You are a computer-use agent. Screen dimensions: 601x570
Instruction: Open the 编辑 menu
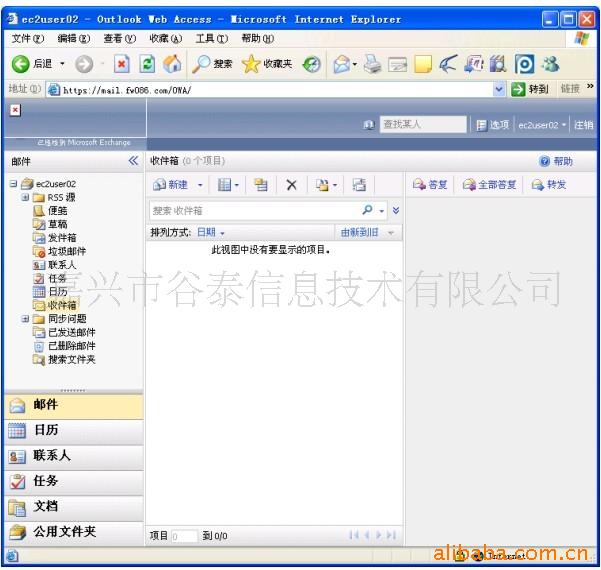pos(74,39)
